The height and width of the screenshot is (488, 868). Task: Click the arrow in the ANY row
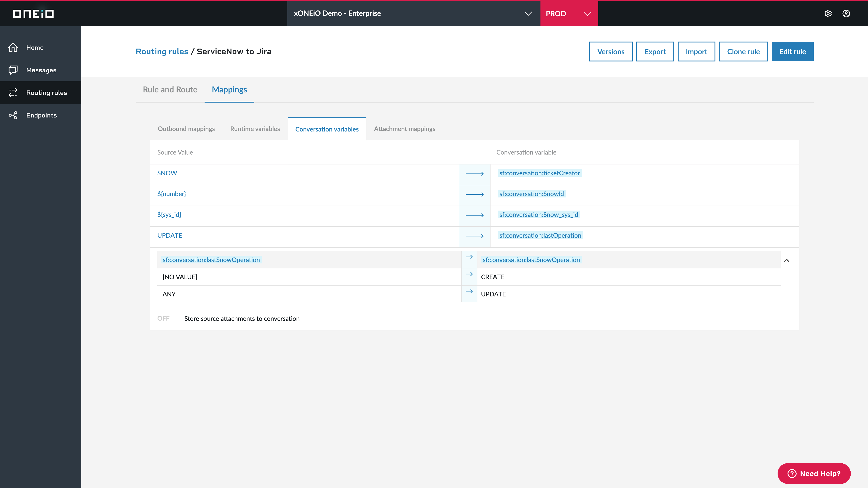pyautogui.click(x=469, y=291)
